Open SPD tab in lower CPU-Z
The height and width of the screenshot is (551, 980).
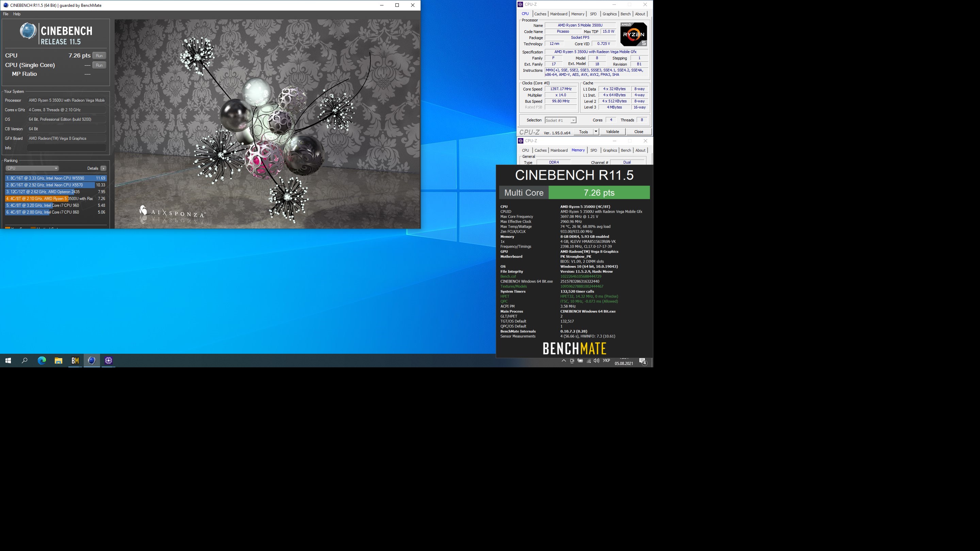click(593, 151)
